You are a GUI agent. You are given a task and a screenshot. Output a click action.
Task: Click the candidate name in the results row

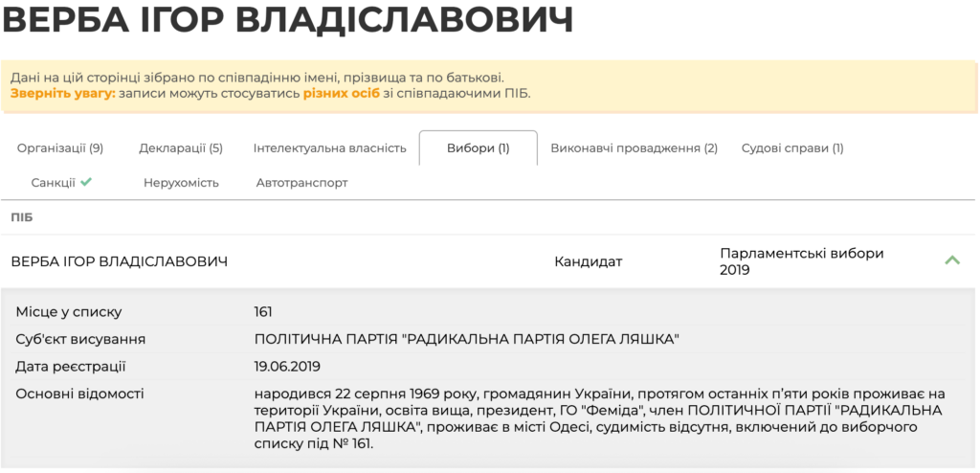click(120, 261)
